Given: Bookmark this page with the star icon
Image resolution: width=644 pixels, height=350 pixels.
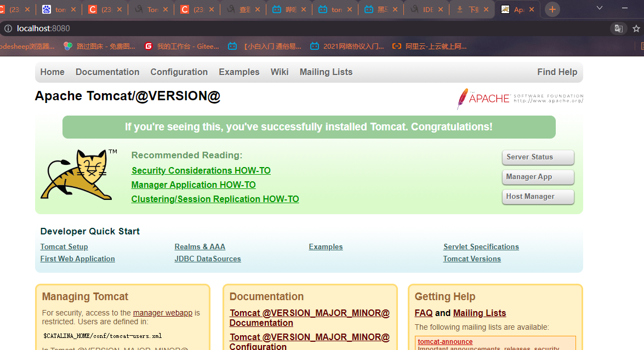Looking at the screenshot, I should pos(636,28).
